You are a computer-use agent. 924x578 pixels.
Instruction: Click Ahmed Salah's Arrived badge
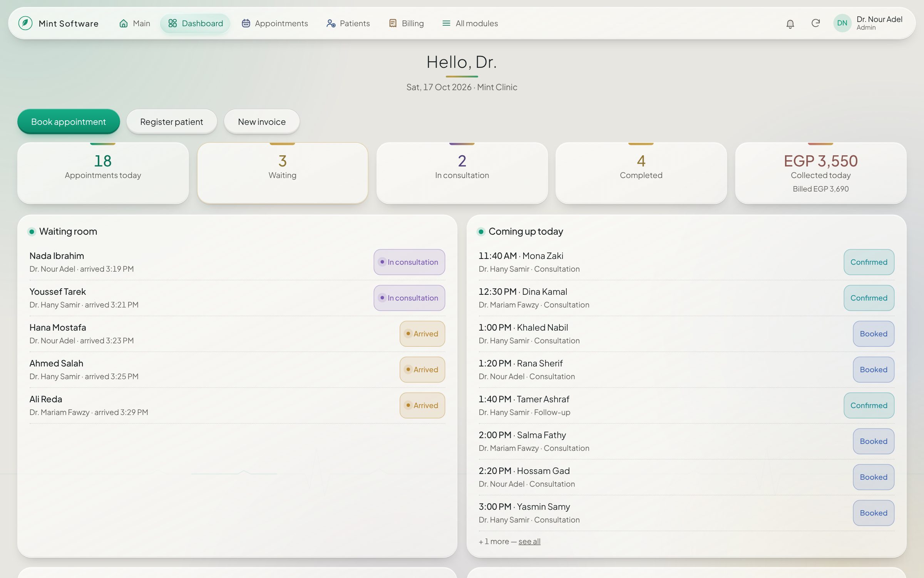[x=422, y=370]
